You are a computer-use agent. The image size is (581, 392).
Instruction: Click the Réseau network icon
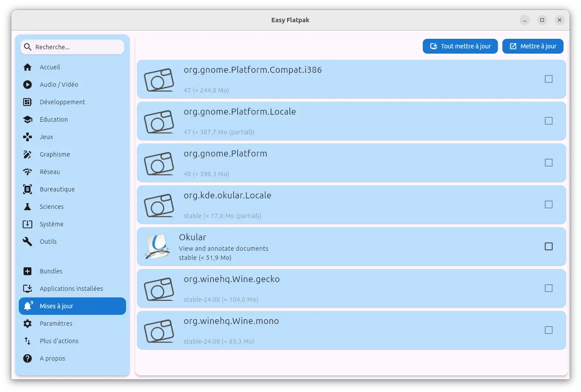(27, 172)
